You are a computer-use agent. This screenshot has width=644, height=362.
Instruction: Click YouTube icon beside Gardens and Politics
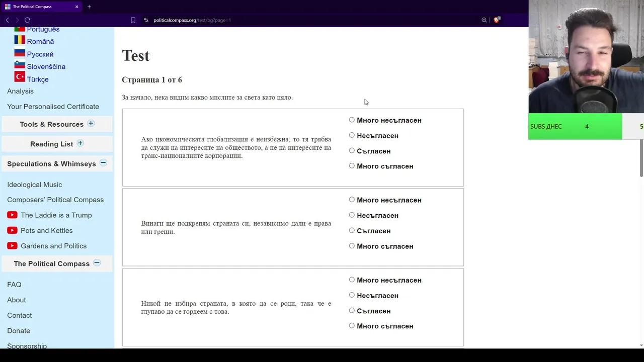12,246
